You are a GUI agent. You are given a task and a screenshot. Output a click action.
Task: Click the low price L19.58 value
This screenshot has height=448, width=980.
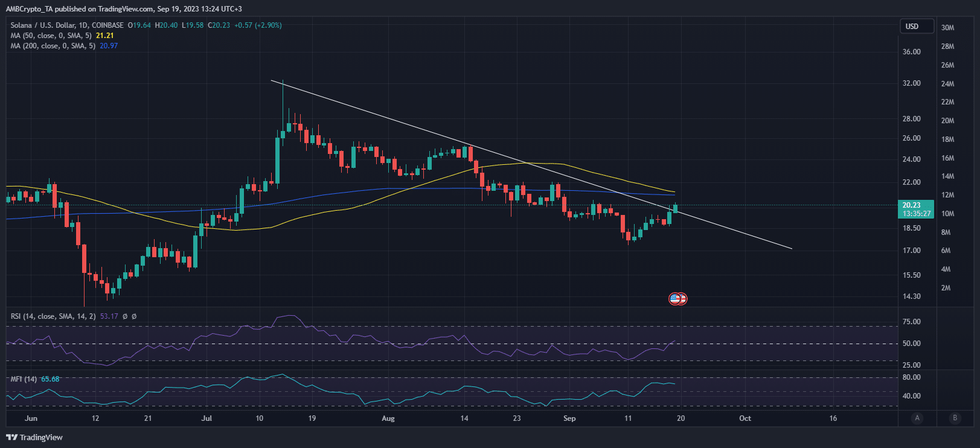(193, 25)
